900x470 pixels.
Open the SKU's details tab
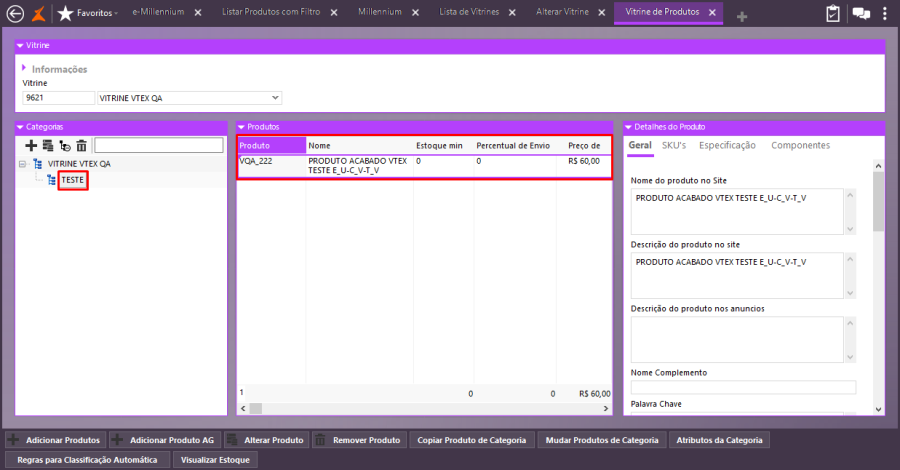coord(674,146)
